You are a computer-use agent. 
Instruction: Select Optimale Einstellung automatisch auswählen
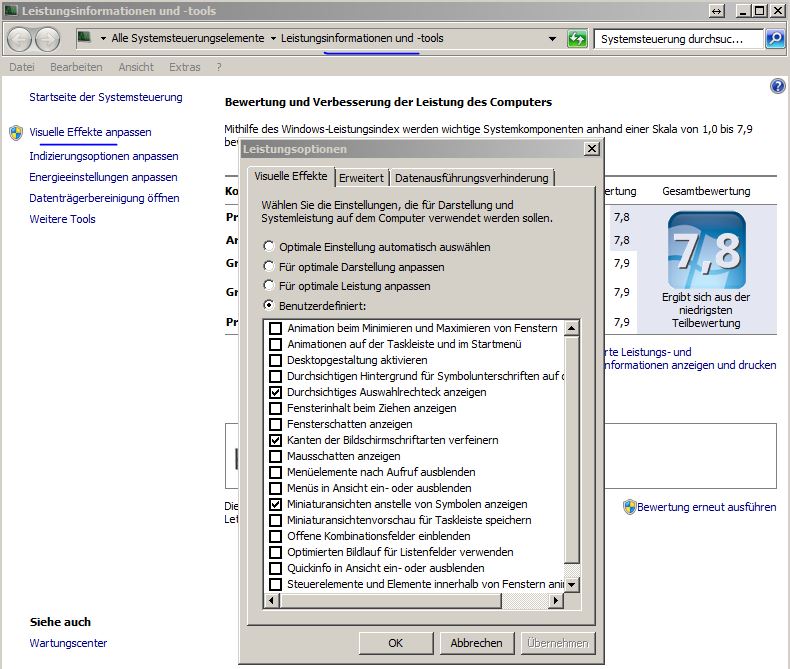point(269,246)
